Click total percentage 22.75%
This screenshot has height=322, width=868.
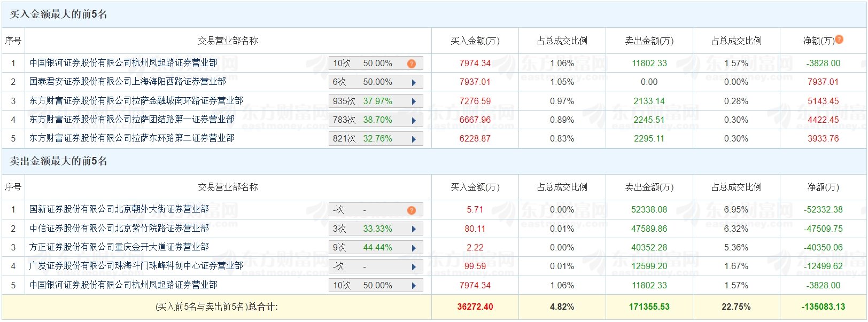coord(736,307)
